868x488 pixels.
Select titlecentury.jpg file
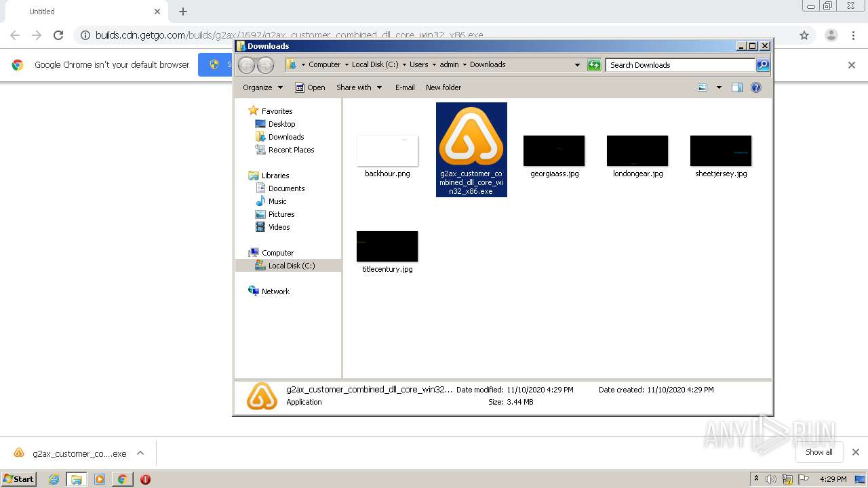[x=387, y=251]
